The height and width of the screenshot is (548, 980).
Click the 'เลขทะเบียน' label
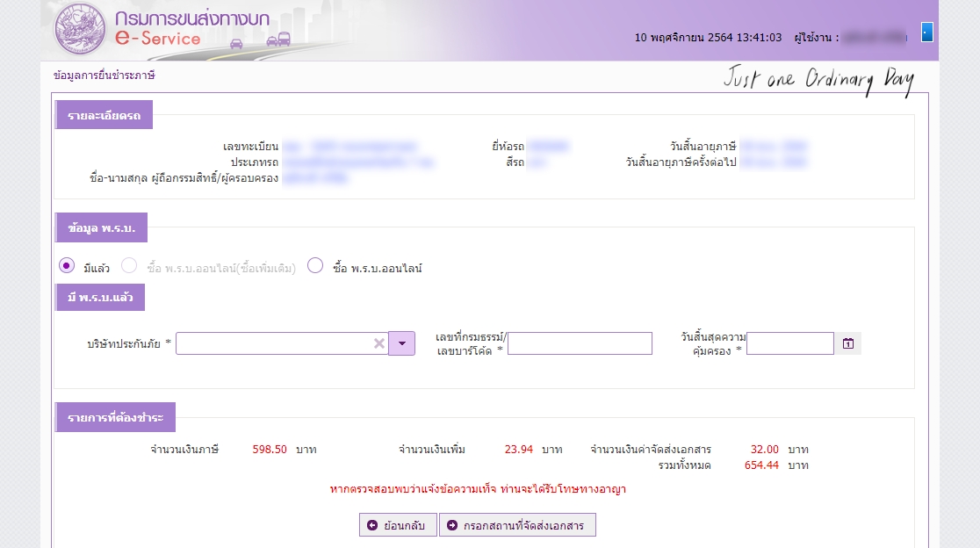pyautogui.click(x=250, y=146)
